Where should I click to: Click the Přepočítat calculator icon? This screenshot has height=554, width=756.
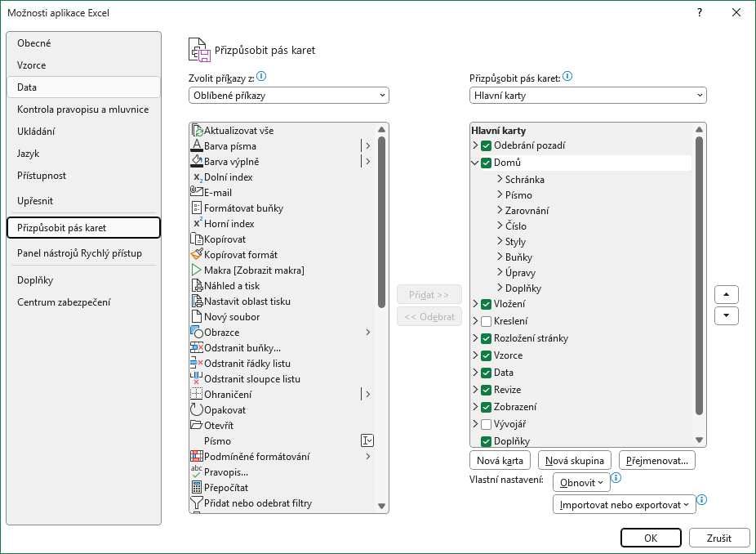pyautogui.click(x=196, y=488)
